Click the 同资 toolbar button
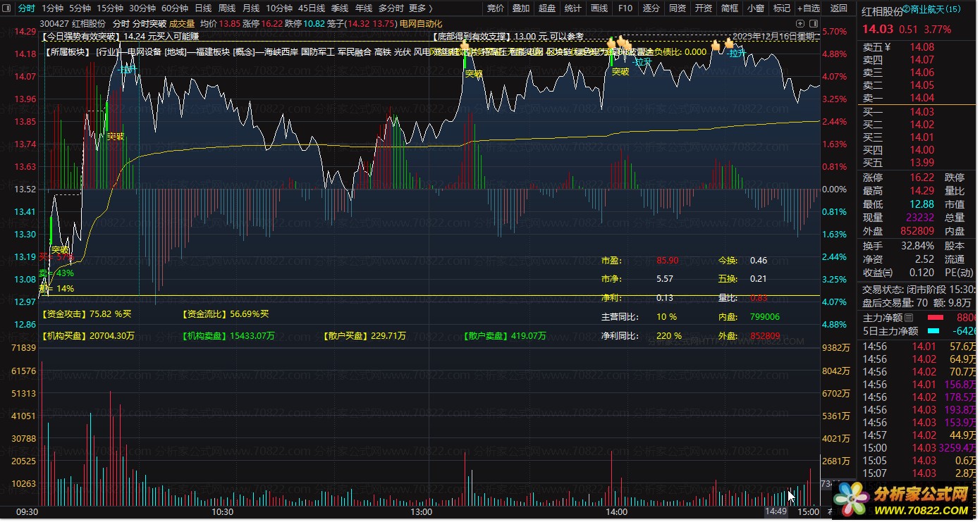The image size is (980, 522). [x=678, y=8]
